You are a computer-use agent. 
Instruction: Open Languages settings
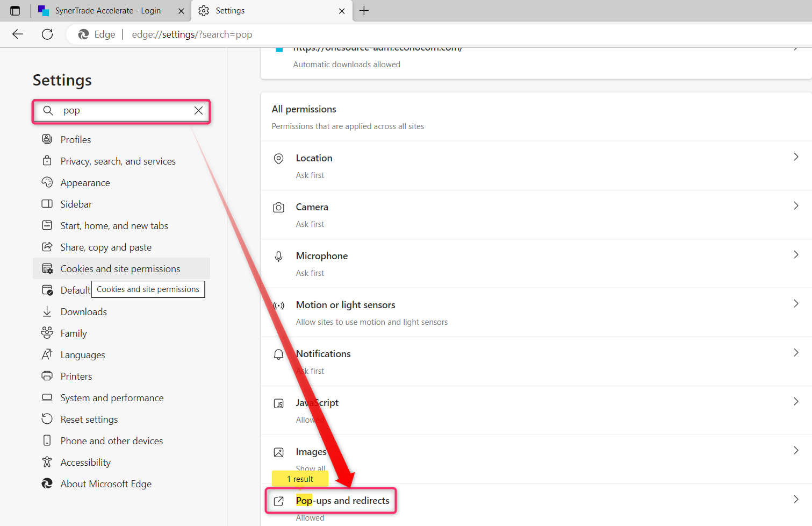tap(121, 355)
